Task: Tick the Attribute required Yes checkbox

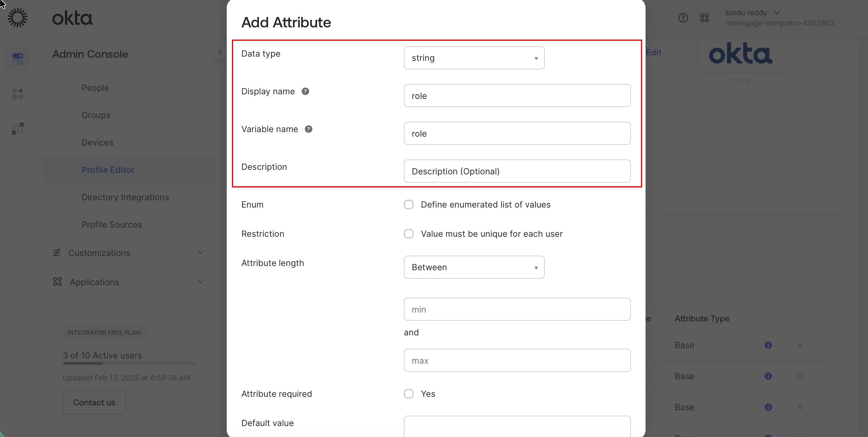Action: coord(408,394)
